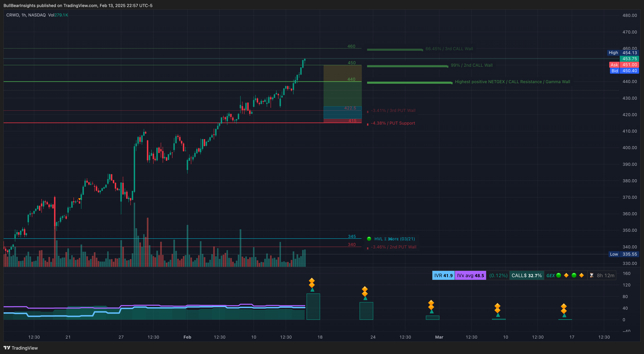Image resolution: width=644 pixels, height=354 pixels.
Task: Click the tall expiry bar at date 18
Action: tap(313, 306)
